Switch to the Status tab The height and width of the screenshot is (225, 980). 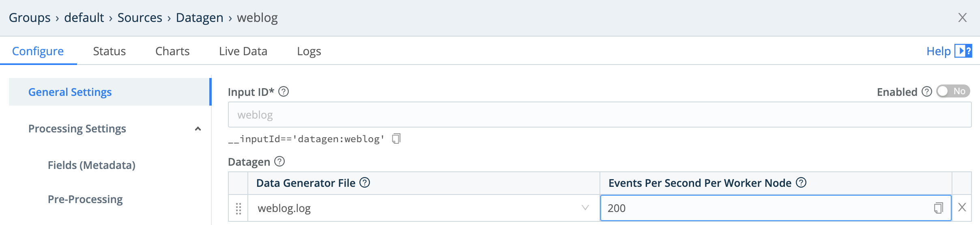[109, 51]
